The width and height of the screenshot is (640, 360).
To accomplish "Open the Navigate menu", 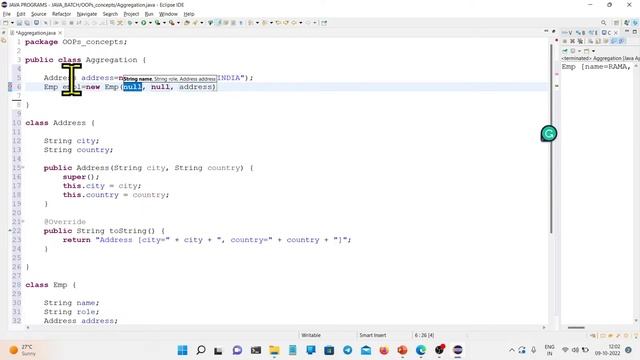I will 87,14.
